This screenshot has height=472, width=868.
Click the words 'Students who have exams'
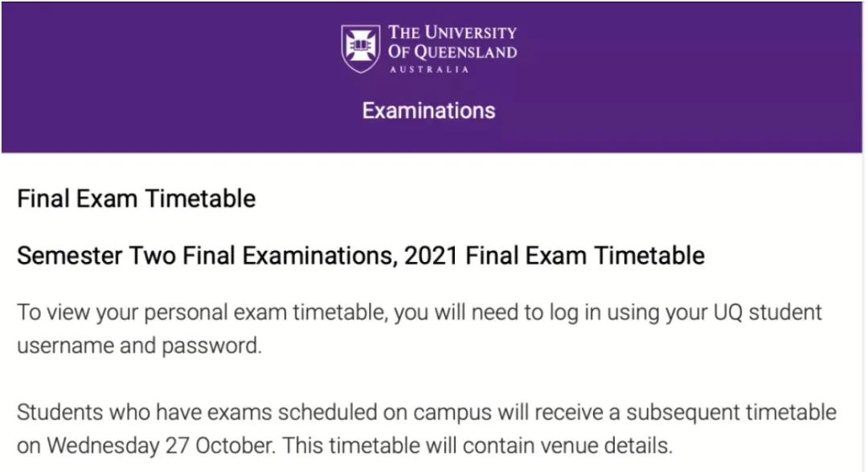point(145,412)
